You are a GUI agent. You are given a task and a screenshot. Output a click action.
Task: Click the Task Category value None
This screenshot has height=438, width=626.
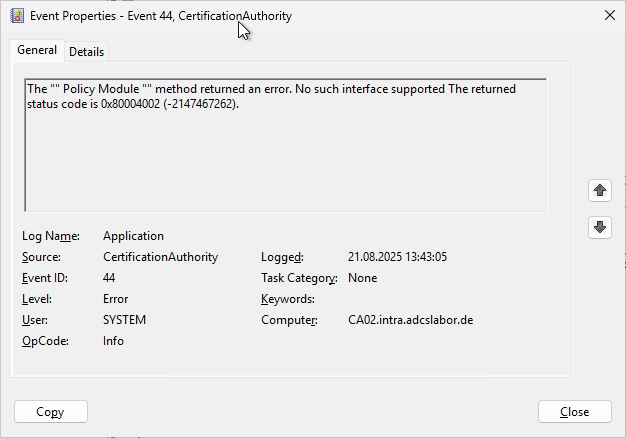(362, 278)
